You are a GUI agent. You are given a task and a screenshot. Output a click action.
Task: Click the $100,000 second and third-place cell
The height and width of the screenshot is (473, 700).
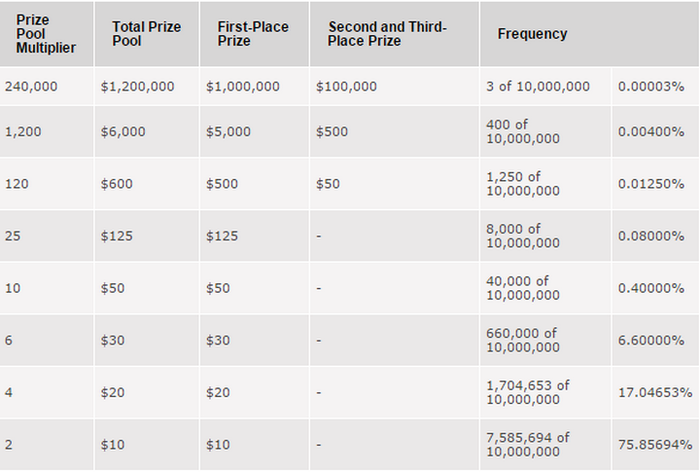click(346, 87)
